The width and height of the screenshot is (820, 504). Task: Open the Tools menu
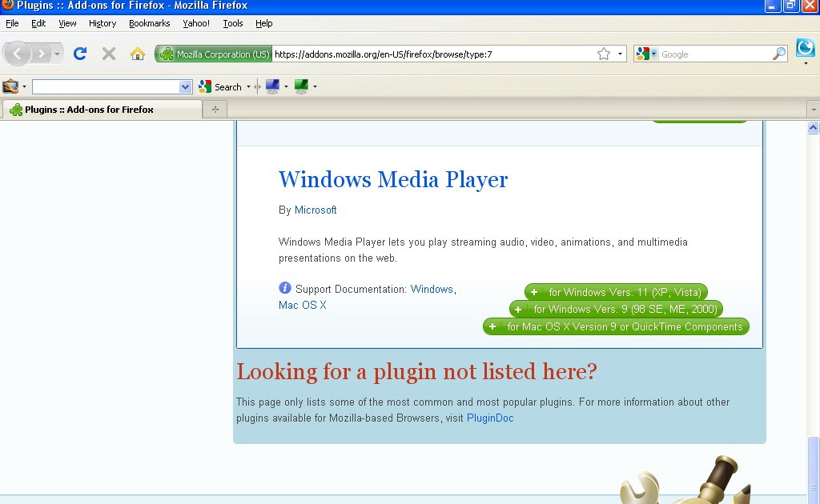click(233, 23)
